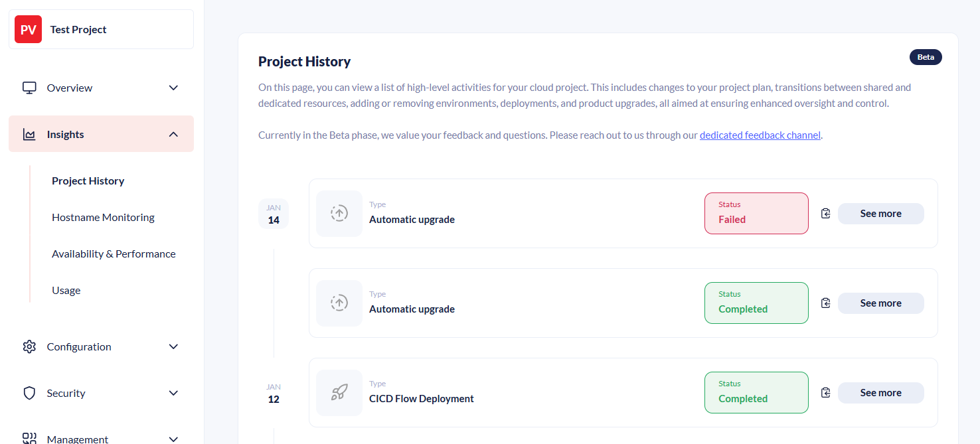Expand the Overview section
Image resolution: width=980 pixels, height=444 pixels.
[x=173, y=87]
